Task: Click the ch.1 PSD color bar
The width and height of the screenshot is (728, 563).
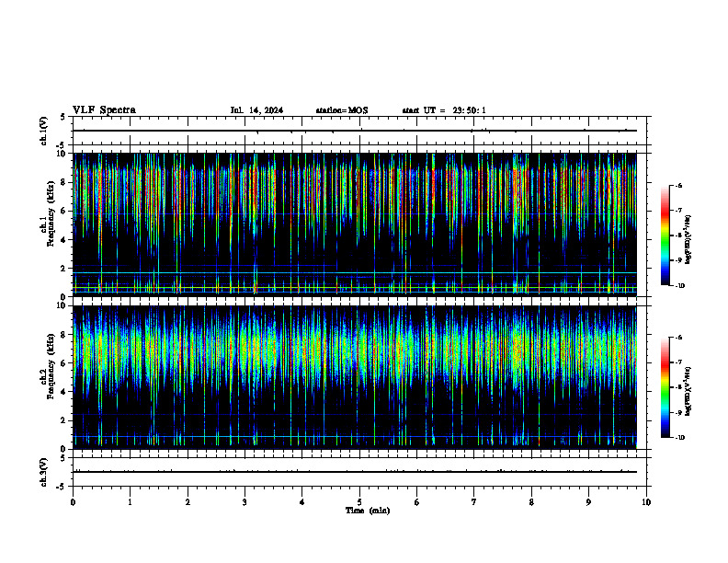Action: [x=665, y=236]
